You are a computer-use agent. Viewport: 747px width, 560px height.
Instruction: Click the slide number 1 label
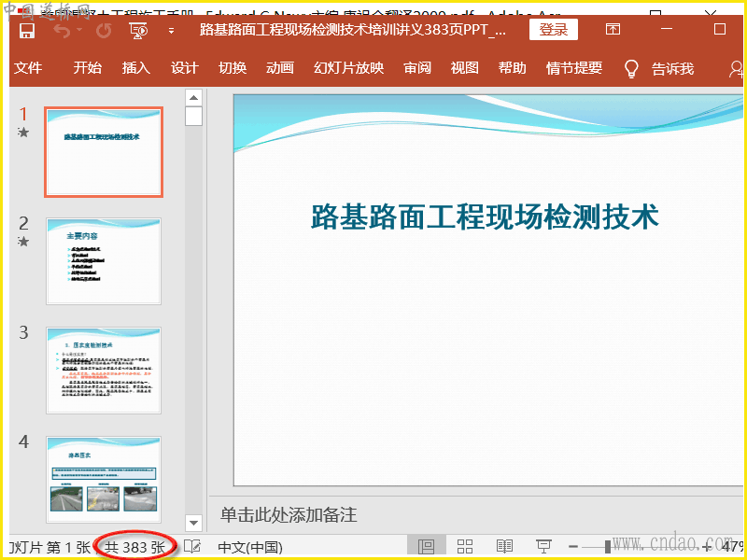coord(22,114)
